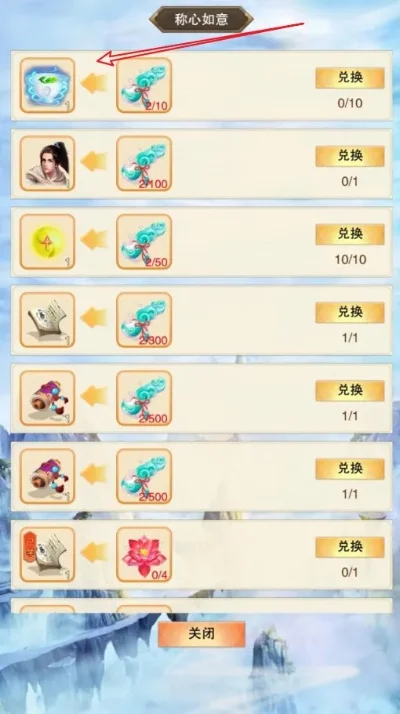Click 兑换 for the 2/300 paper scroll
400x714 pixels.
point(350,313)
